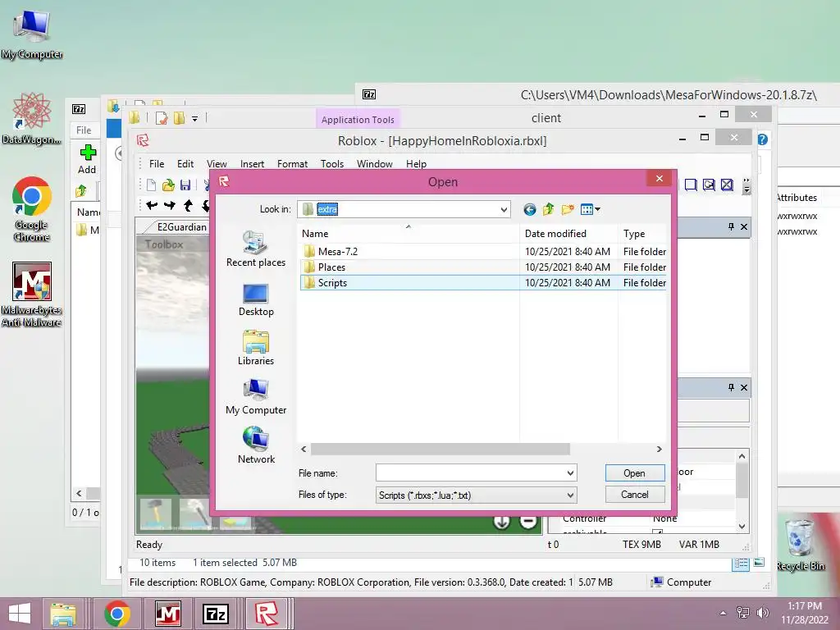Viewport: 840px width, 630px height.
Task: Go up one folder level in Open dialog
Action: tap(548, 209)
